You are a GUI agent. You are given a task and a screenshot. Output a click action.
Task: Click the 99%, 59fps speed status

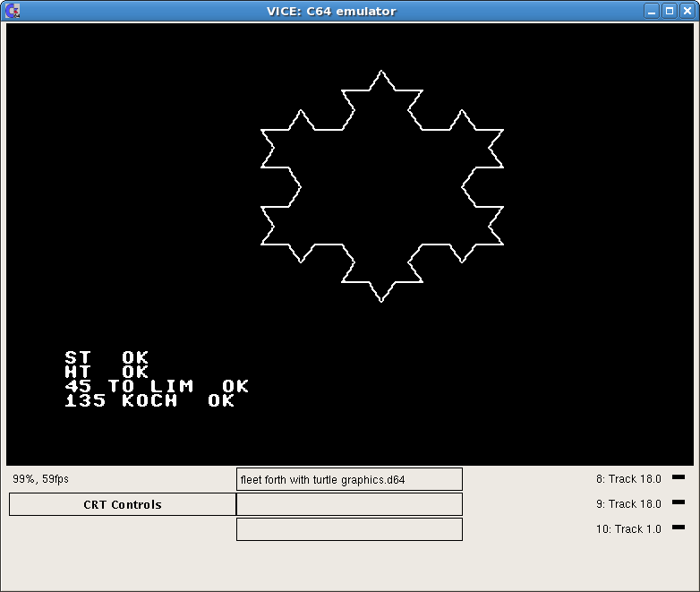[x=40, y=479]
